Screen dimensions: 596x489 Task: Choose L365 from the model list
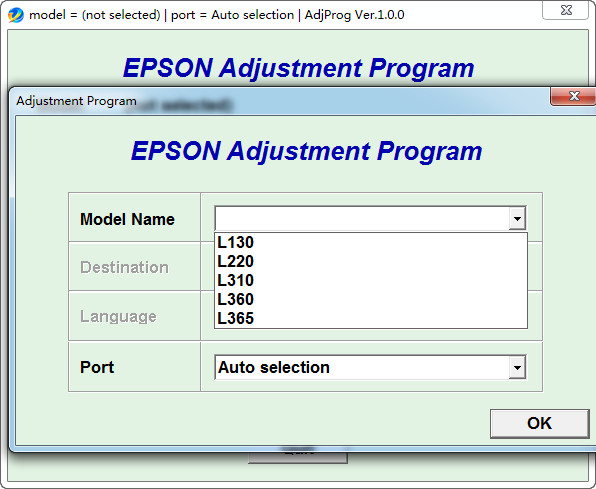[x=371, y=318]
